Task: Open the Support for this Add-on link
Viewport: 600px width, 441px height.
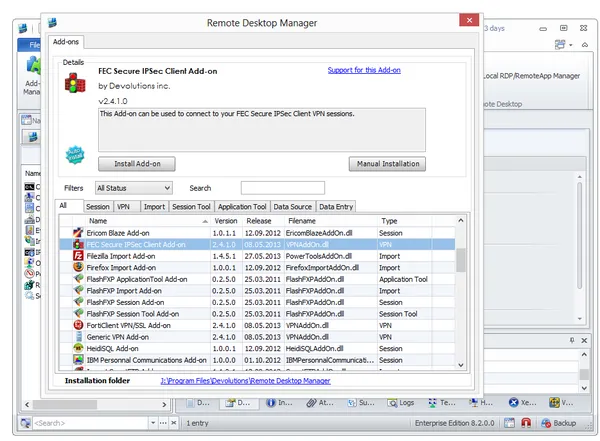Action: (x=364, y=70)
